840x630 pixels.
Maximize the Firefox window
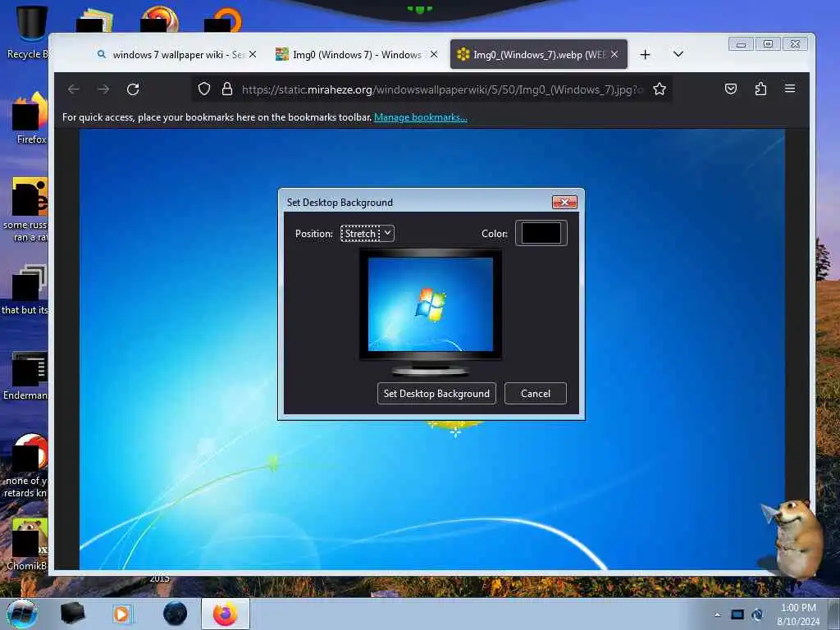[768, 44]
